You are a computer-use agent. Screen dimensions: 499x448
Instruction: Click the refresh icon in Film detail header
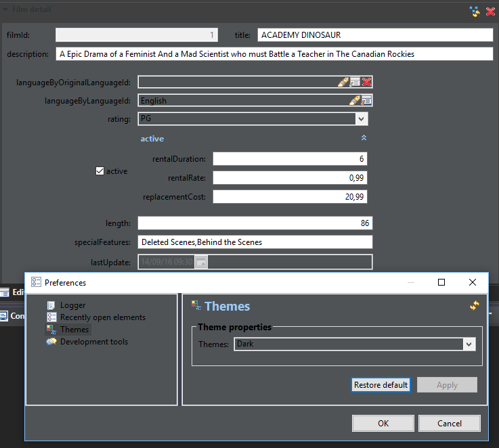(475, 11)
